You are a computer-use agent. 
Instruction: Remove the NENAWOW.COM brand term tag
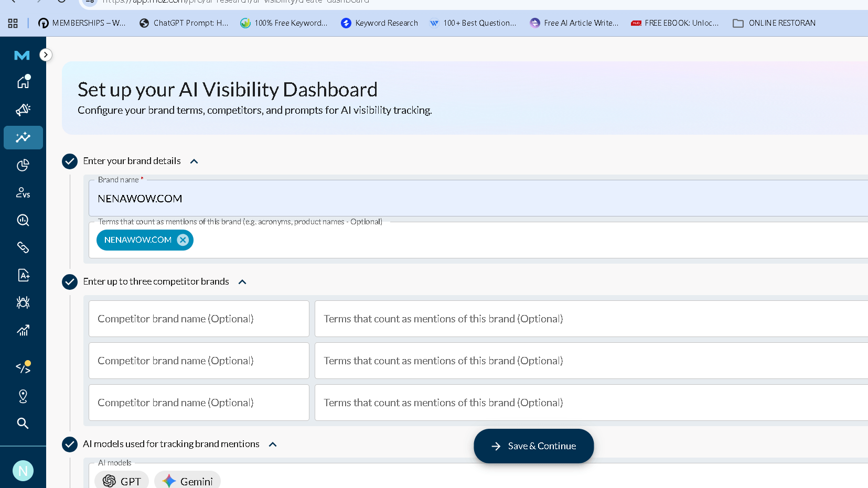tap(183, 240)
